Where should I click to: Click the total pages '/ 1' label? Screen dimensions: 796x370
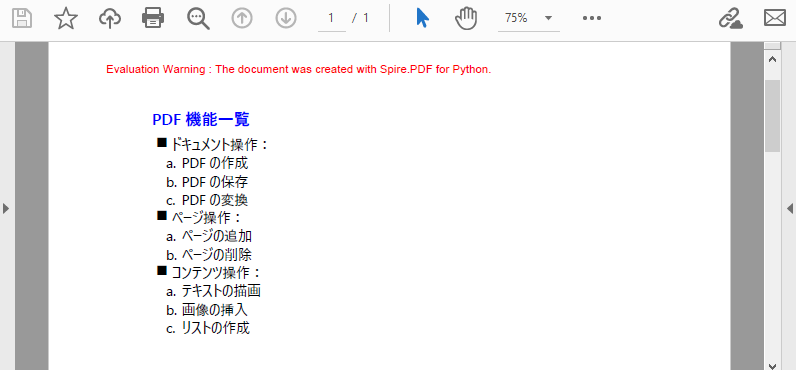(361, 18)
